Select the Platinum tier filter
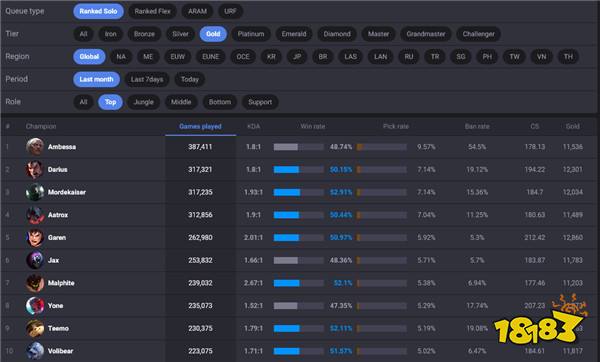This screenshot has width=600, height=362. (x=251, y=34)
